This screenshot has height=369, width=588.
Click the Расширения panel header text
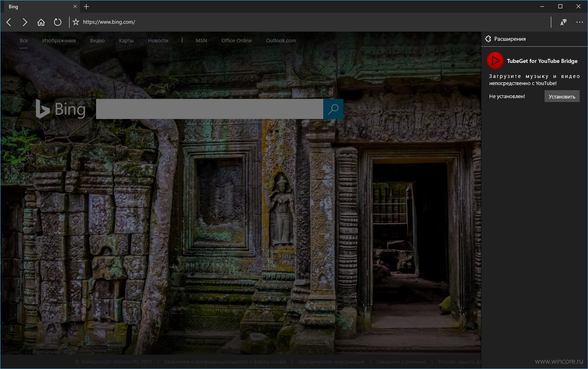[x=510, y=39]
